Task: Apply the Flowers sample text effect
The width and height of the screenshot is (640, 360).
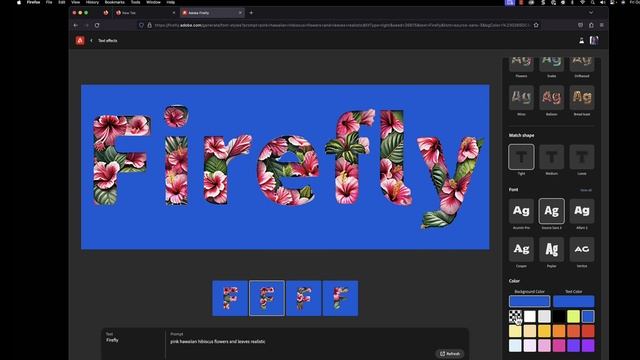Action: coord(521,65)
